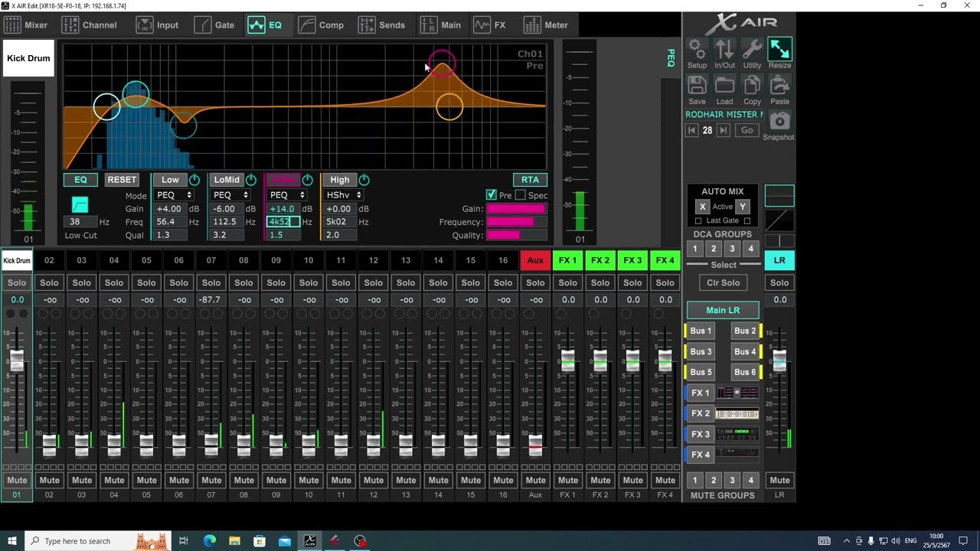The width and height of the screenshot is (980, 551).
Task: Toggle the Pre RTA checkbox
Action: 492,195
